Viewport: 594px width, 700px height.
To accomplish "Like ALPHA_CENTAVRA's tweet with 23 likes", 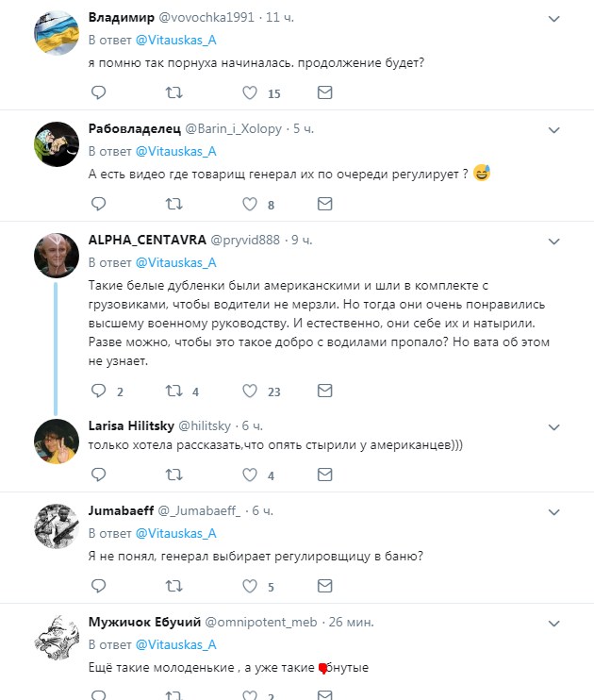I will tap(250, 390).
